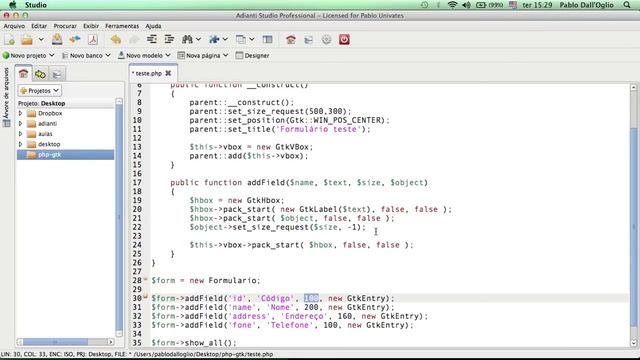Screen dimensions: 640x360
Task: Open the Ajuda menu
Action: pos(153,26)
